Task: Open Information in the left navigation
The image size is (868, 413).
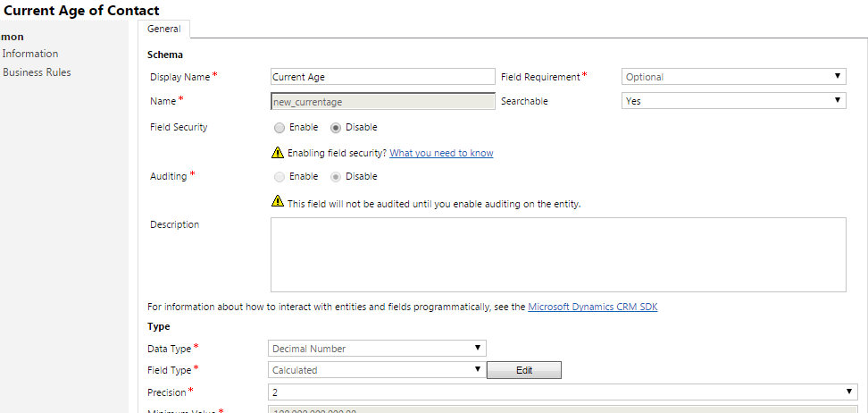Action: (30, 54)
